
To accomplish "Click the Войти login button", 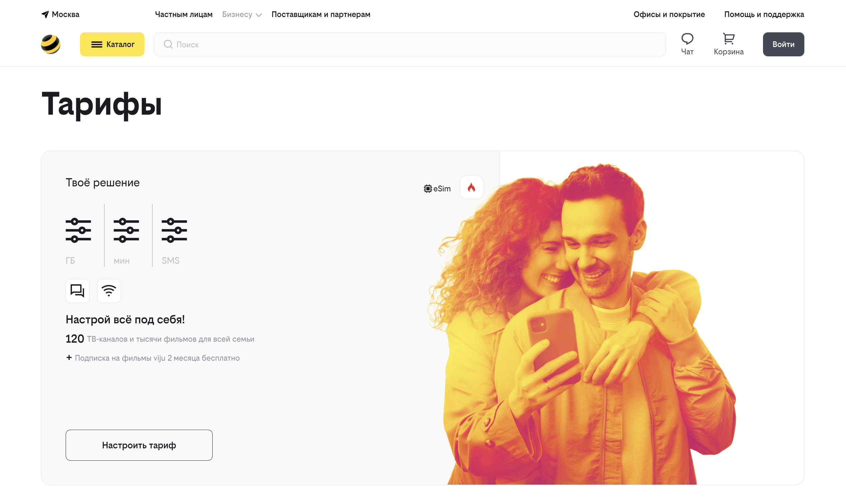I will [783, 44].
